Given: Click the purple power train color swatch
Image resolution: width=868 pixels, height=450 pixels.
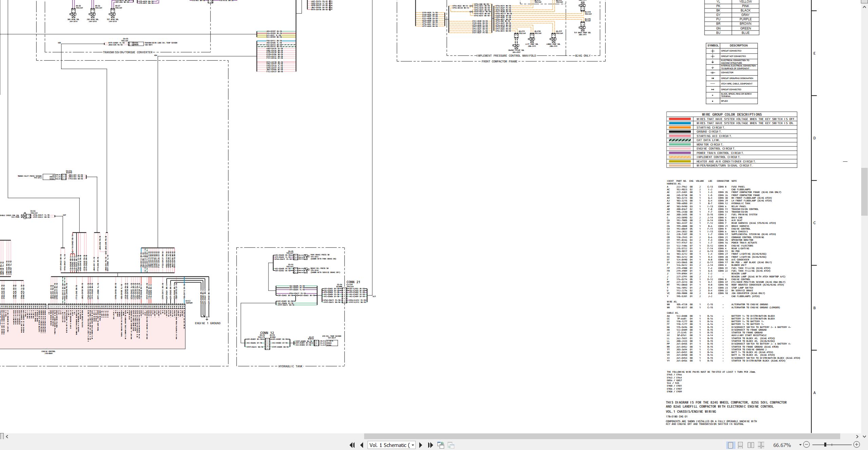Looking at the screenshot, I should click(679, 153).
